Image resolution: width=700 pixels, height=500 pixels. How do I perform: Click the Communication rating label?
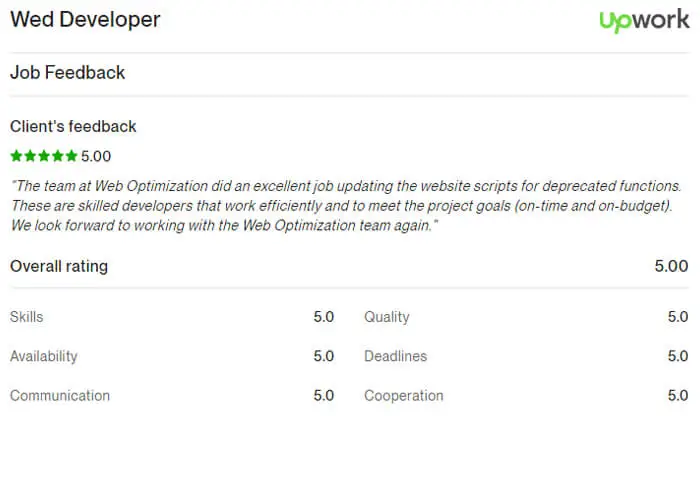coord(60,396)
